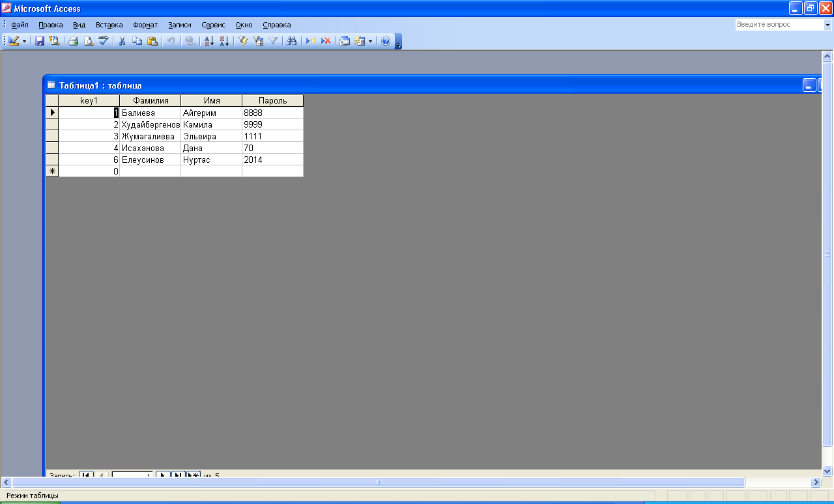Print the table using the printer icon
The height and width of the screenshot is (504, 834).
(74, 41)
